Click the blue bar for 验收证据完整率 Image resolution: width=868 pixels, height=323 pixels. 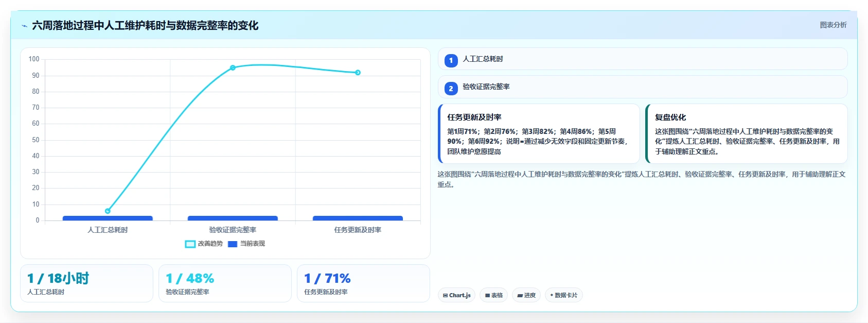click(233, 218)
